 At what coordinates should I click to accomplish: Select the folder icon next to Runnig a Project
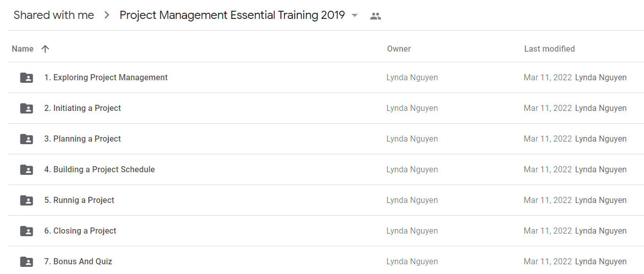(27, 200)
